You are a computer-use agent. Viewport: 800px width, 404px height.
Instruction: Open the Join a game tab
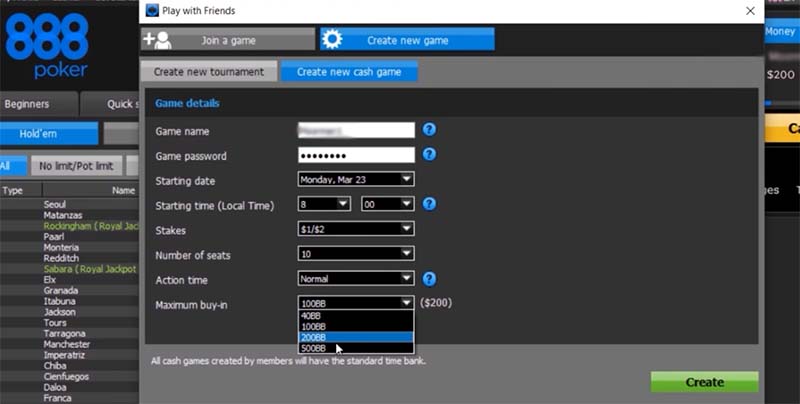[228, 40]
